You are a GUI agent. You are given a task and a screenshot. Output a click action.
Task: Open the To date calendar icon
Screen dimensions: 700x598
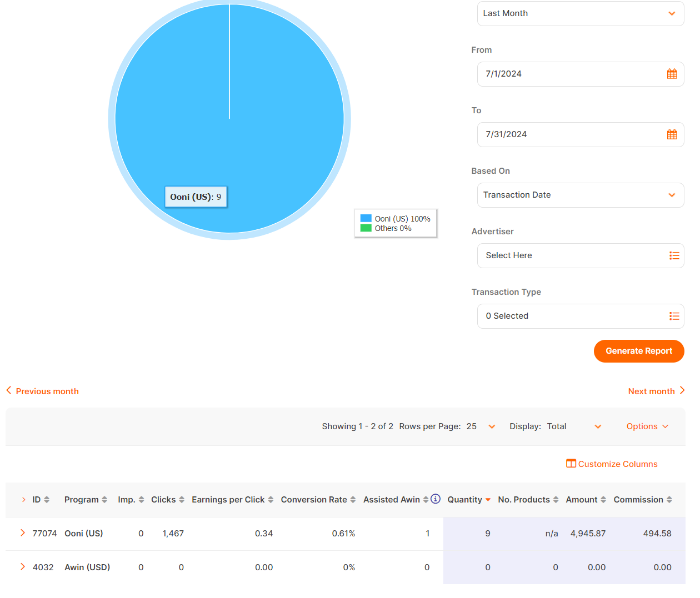coord(672,134)
